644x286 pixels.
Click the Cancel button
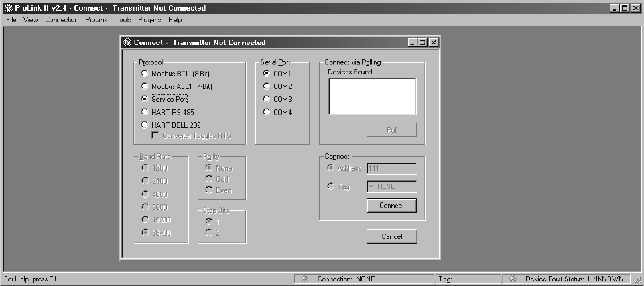coord(392,236)
